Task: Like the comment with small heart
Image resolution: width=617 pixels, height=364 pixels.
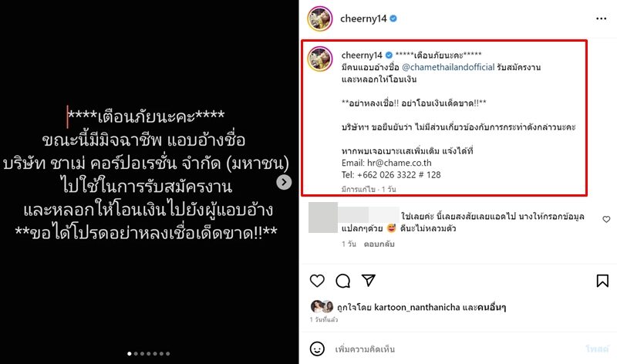Action: [x=606, y=219]
